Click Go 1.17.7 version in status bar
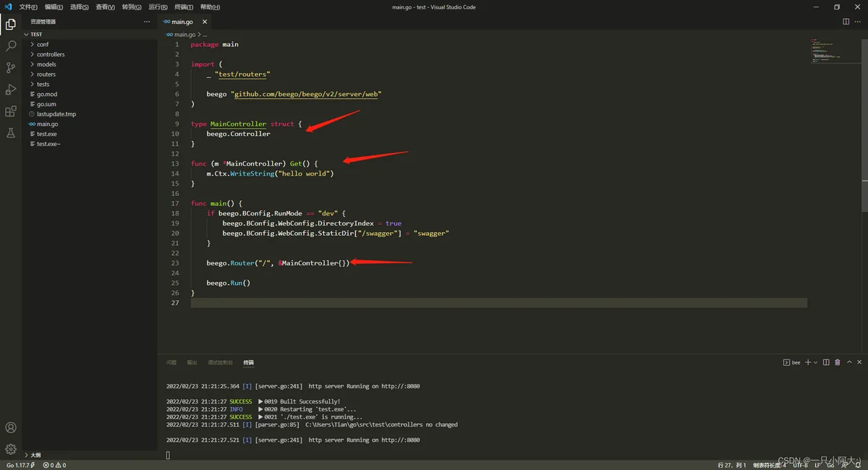Viewport: 868px width, 470px height. coord(21,465)
